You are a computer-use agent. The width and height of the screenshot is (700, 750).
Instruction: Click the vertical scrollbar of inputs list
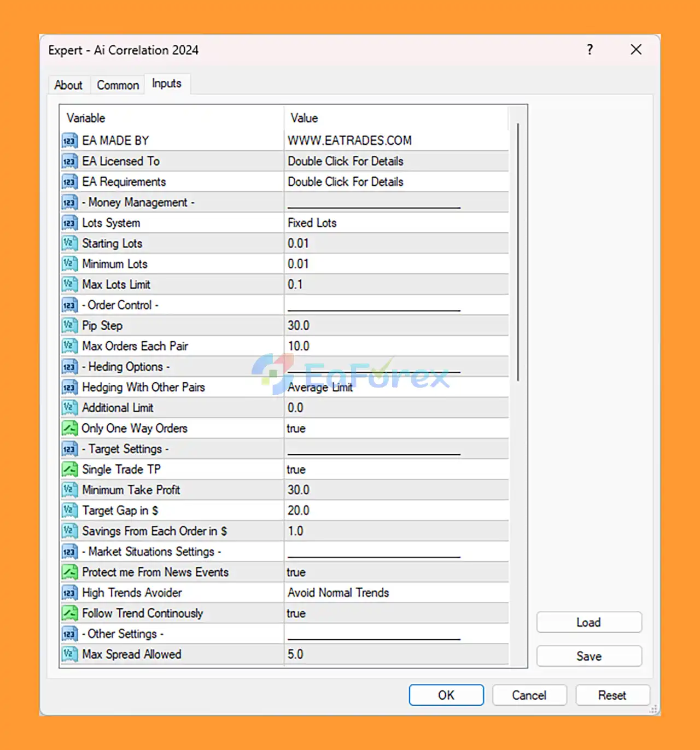[517, 251]
